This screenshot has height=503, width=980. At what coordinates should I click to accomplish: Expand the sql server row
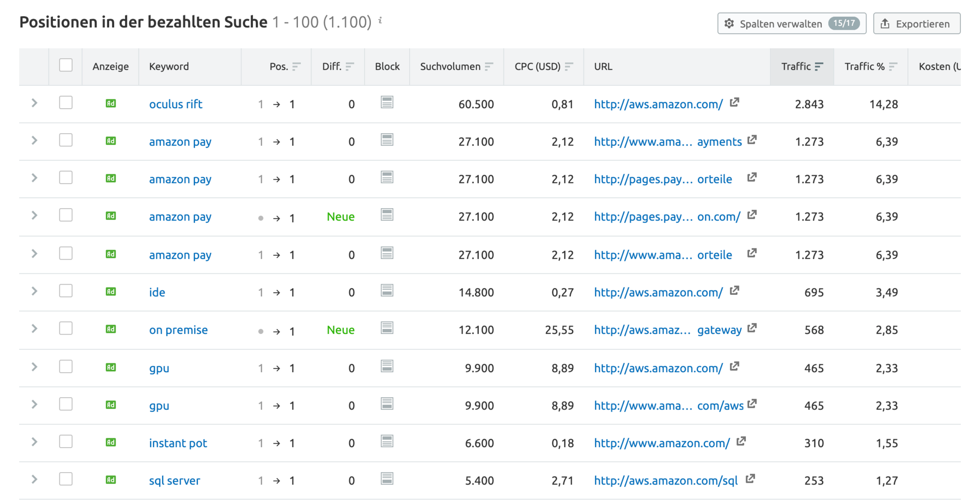pos(34,479)
